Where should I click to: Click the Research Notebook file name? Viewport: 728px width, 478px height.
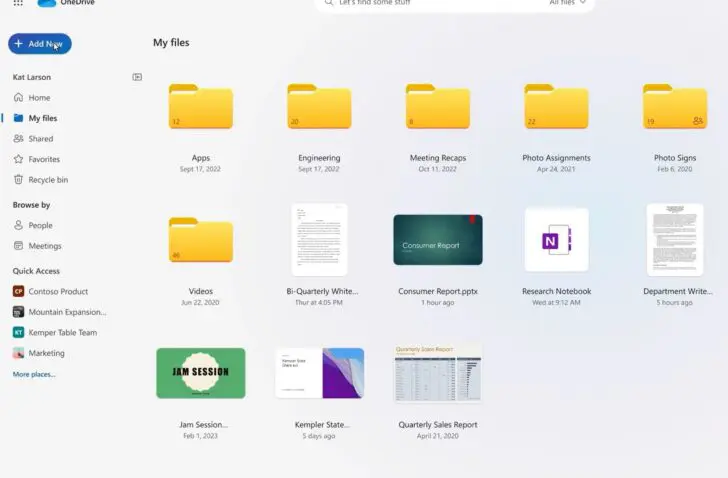556,291
